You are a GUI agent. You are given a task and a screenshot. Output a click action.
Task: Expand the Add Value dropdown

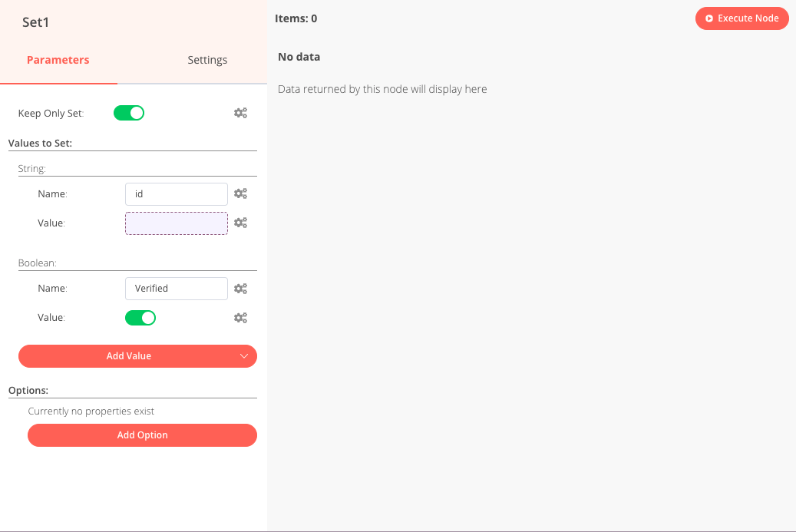[129, 356]
